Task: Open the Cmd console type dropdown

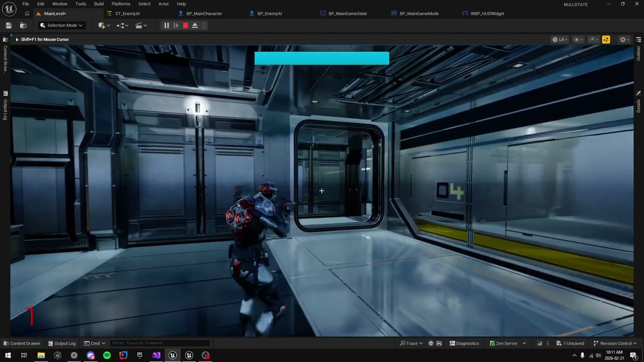Action: pos(94,343)
